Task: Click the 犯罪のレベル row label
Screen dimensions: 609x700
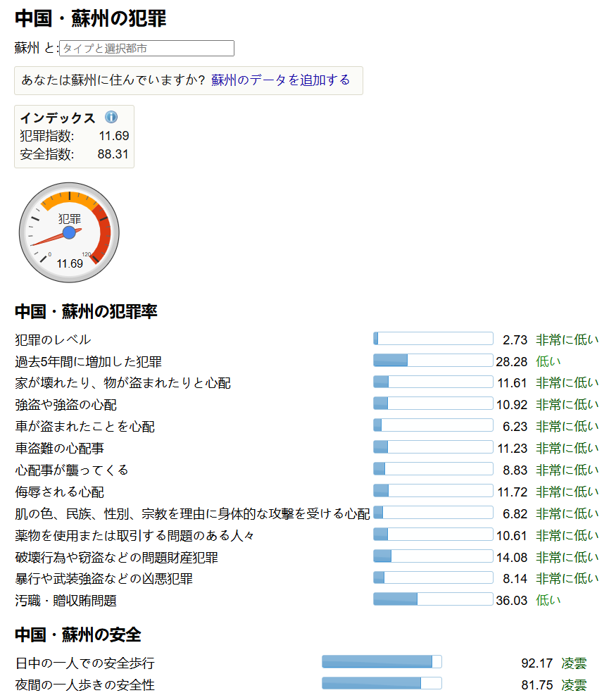Action: [x=53, y=339]
